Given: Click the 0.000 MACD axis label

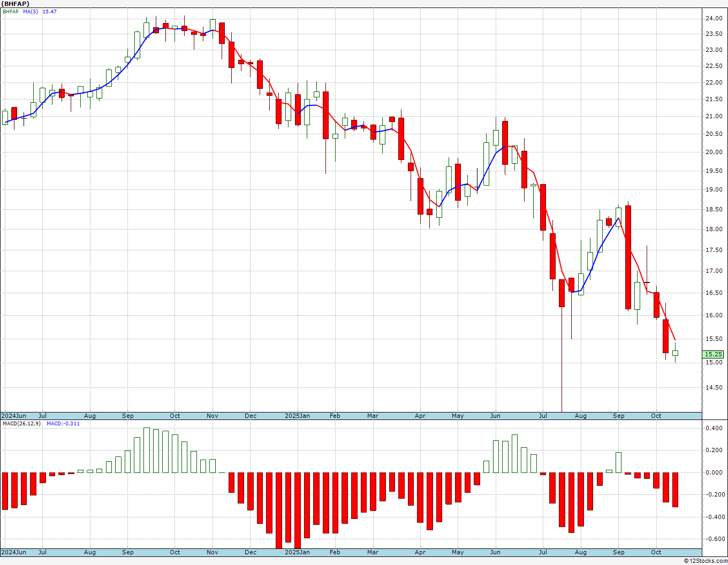Looking at the screenshot, I should pyautogui.click(x=714, y=472).
